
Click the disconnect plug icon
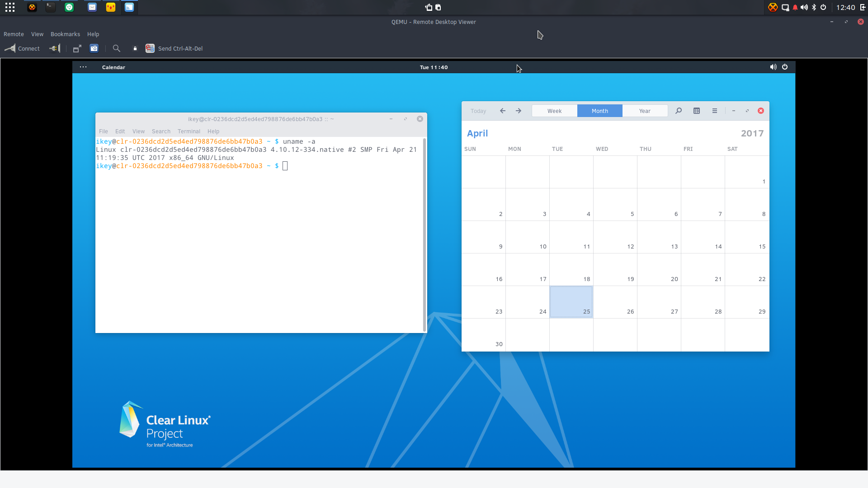coord(55,48)
